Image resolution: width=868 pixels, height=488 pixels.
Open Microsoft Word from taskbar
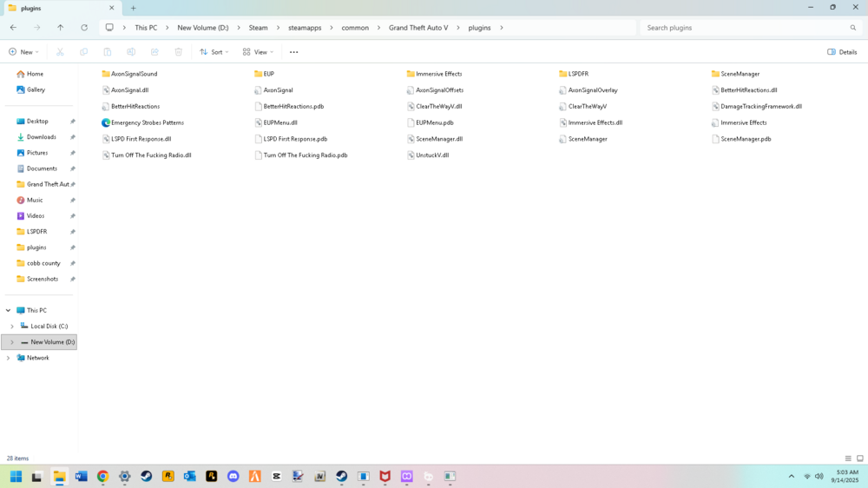pyautogui.click(x=82, y=477)
